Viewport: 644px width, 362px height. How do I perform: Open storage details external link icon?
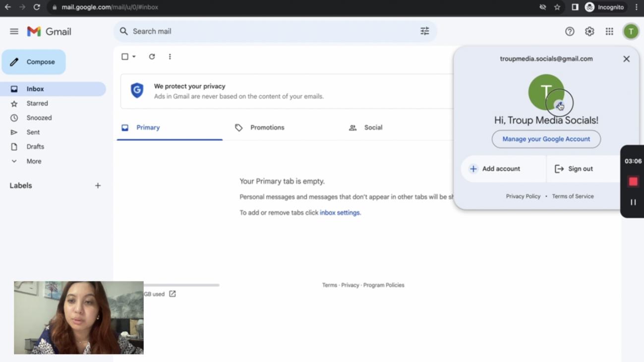(173, 294)
